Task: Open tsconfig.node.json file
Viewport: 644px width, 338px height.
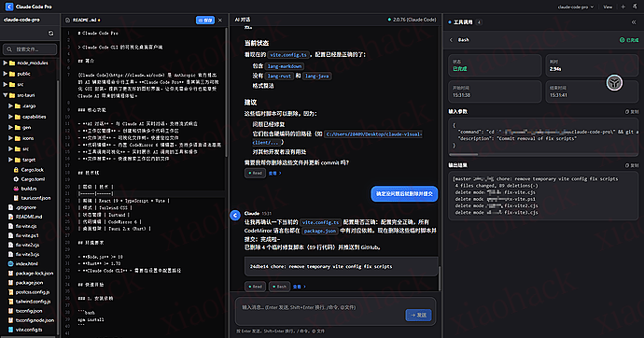Action: pos(35,320)
